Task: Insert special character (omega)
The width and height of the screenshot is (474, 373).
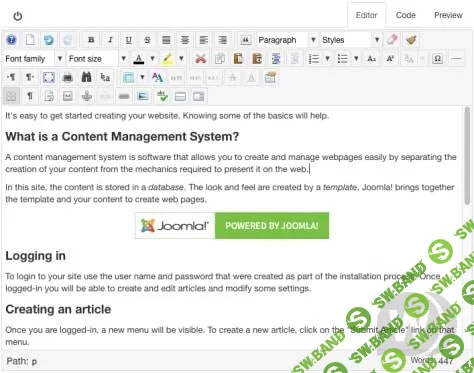Action: 437,59
